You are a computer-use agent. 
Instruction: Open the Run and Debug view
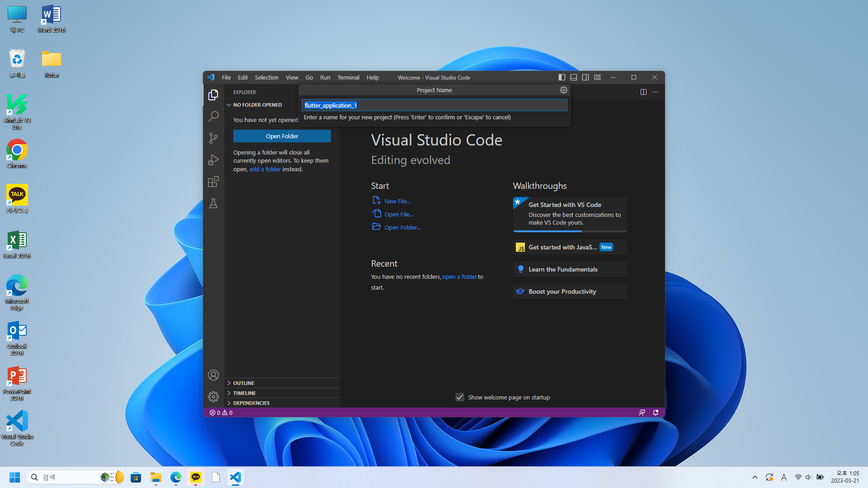pyautogui.click(x=213, y=160)
